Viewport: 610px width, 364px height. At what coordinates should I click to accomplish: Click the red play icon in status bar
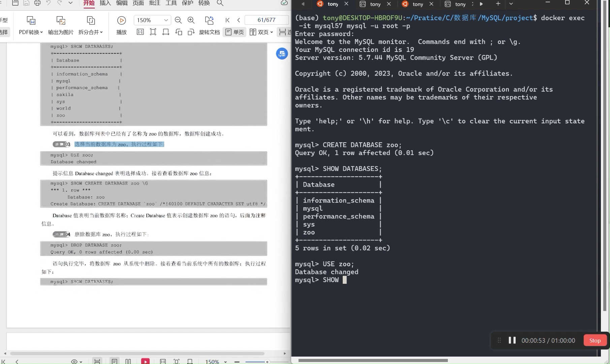click(x=145, y=361)
